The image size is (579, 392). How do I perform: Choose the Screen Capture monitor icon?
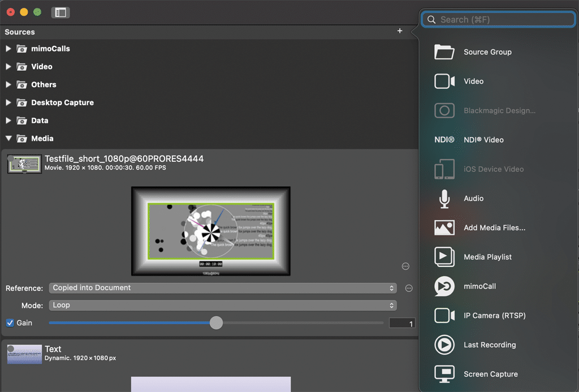pyautogui.click(x=444, y=374)
